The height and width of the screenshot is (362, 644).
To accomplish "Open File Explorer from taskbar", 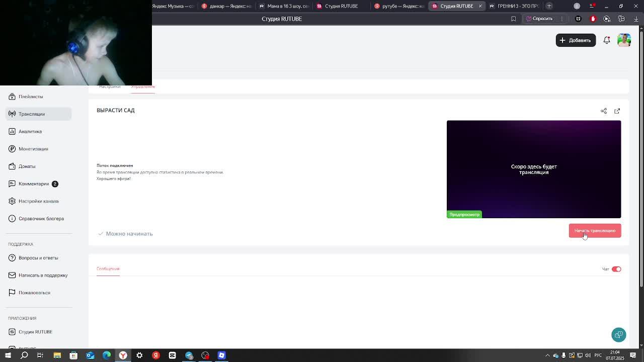I will pos(57,355).
